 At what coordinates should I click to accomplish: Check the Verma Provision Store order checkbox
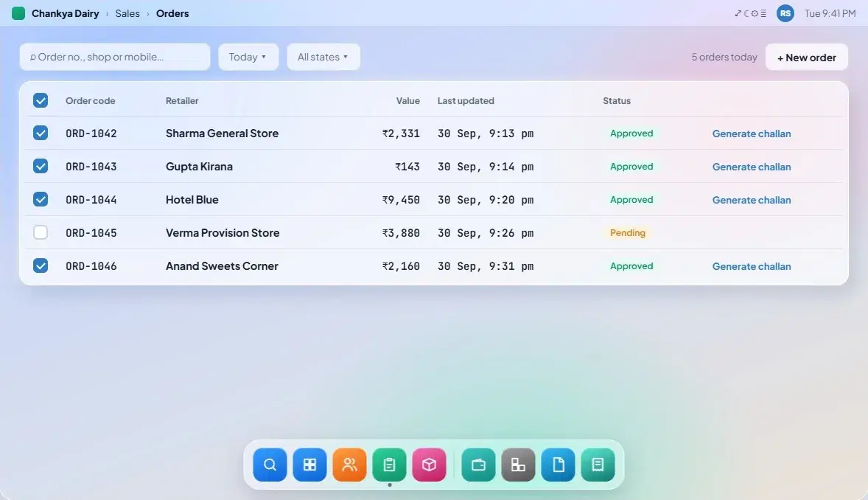[x=41, y=233]
